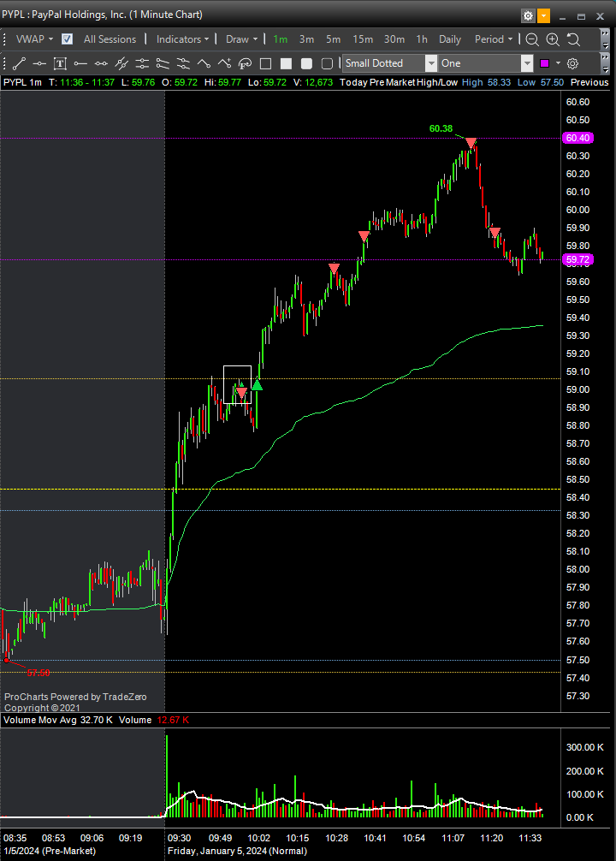Select the horizontal line with center point tool
Image resolution: width=616 pixels, height=861 pixels.
tap(39, 63)
